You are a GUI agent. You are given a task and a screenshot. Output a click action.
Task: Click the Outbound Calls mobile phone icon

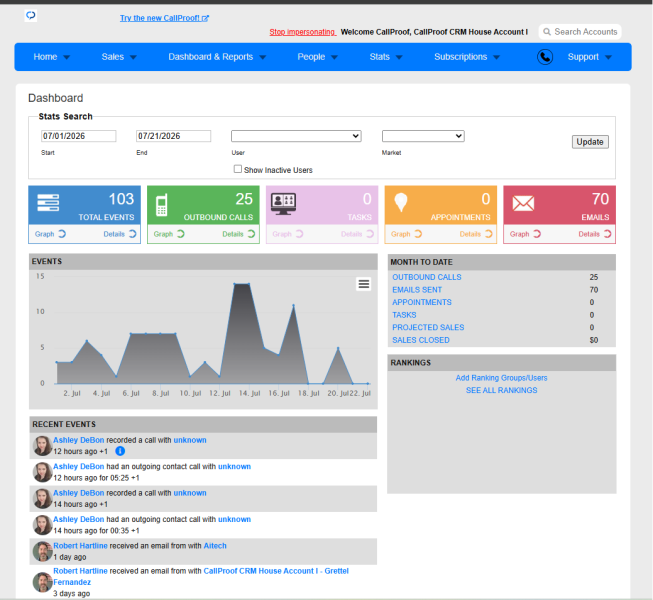[x=162, y=205]
